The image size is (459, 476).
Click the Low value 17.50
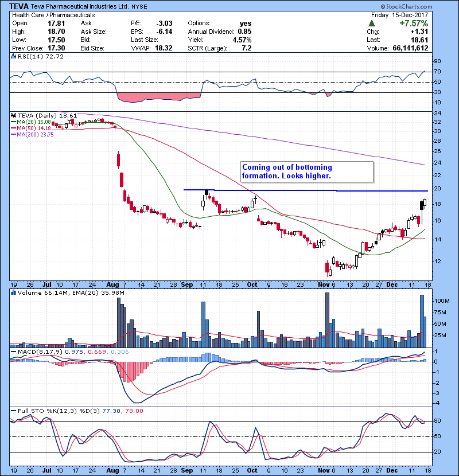pyautogui.click(x=56, y=40)
